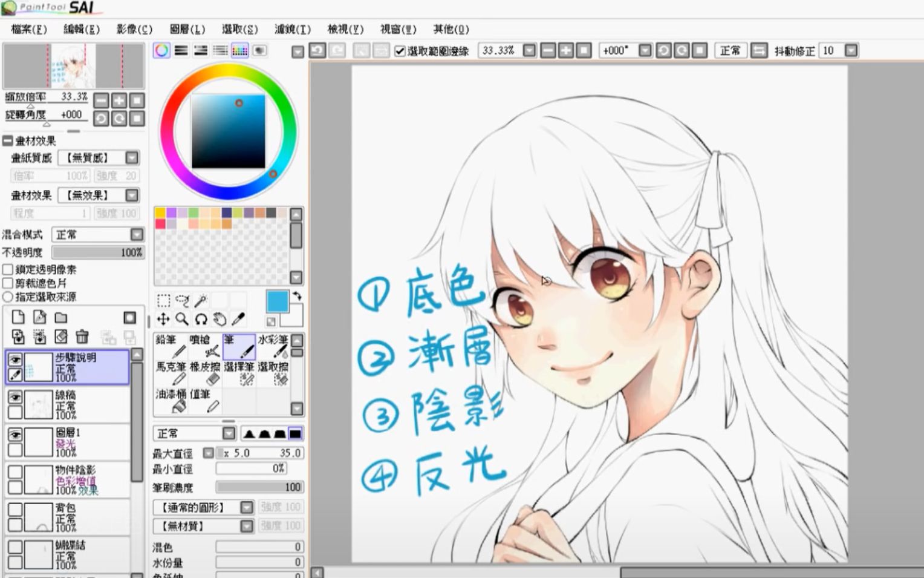Activate the zoom magnifier tool
The image size is (924, 578).
coord(182,319)
